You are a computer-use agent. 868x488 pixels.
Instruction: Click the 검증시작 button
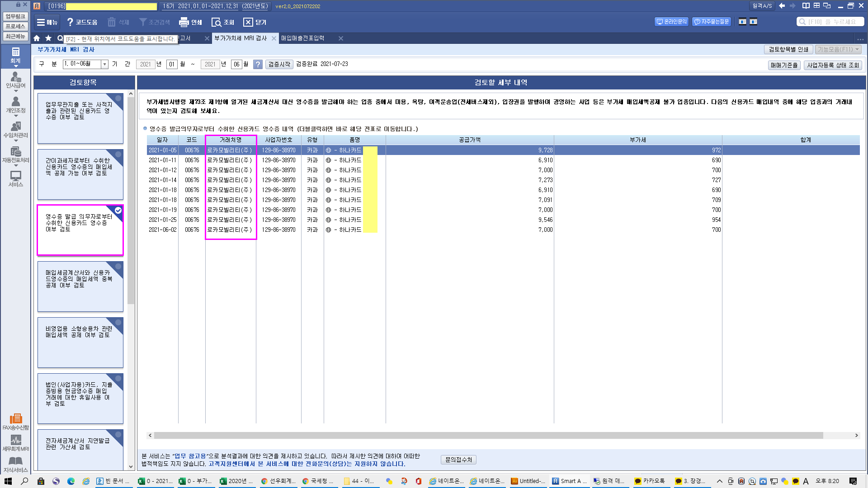[279, 65]
